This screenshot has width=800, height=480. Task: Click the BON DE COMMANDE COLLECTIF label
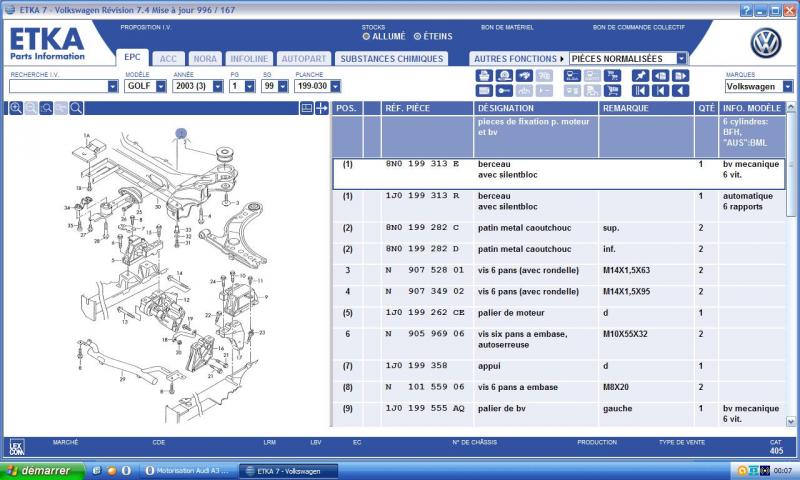[x=638, y=28]
